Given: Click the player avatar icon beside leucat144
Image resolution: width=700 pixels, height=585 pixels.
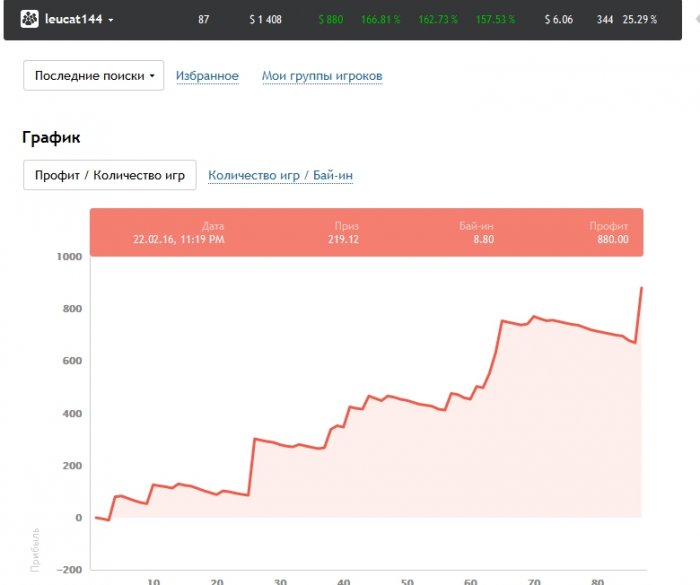Looking at the screenshot, I should pos(30,19).
